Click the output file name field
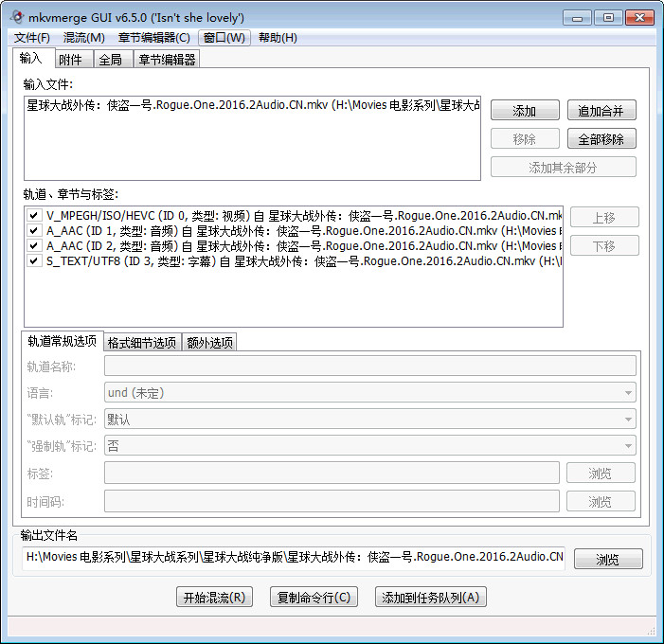This screenshot has width=664, height=644. click(294, 558)
